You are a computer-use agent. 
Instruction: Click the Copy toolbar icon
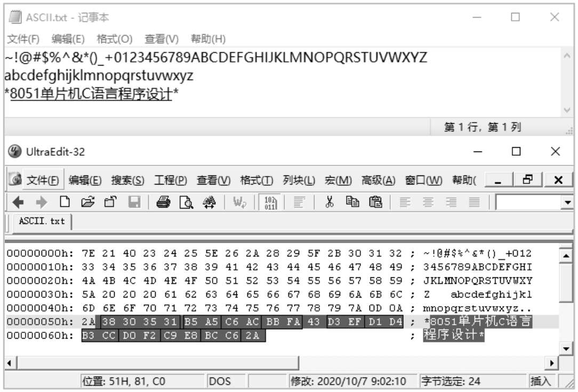pos(352,202)
